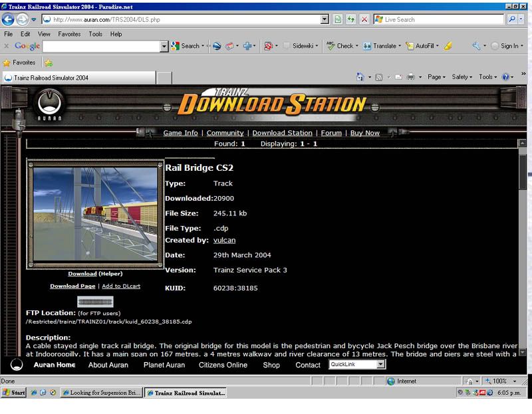This screenshot has width=532, height=414.
Task: Expand the QuickLink dropdown
Action: click(380, 364)
